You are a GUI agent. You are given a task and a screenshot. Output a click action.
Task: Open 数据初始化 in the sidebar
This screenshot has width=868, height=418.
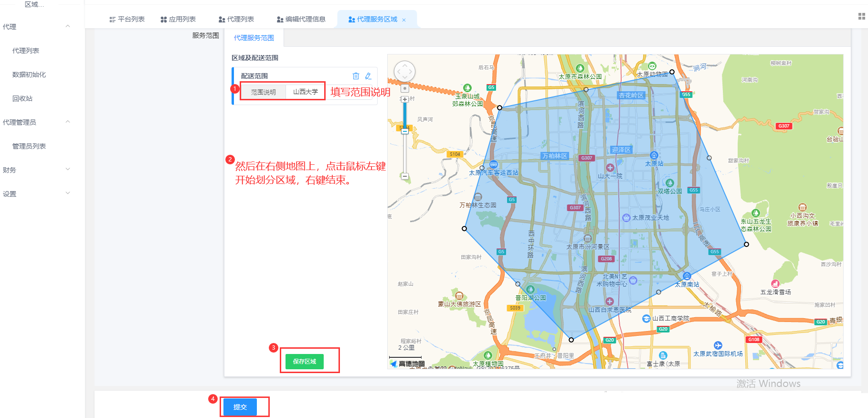point(29,75)
